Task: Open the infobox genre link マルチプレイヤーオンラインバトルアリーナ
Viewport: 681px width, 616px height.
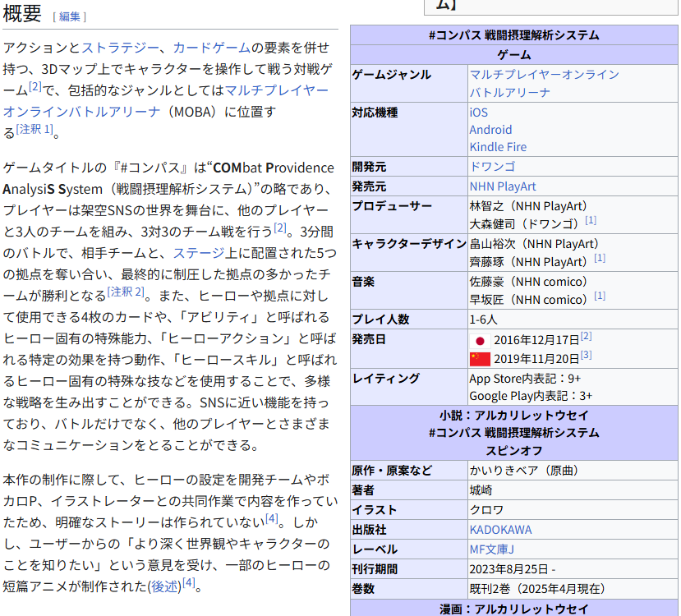Action: tap(544, 83)
